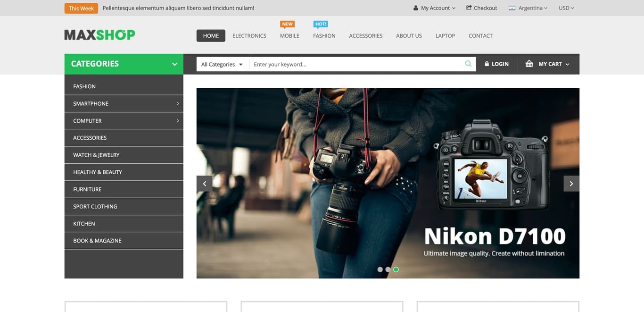644x312 pixels.
Task: Click the keyword search input field
Action: click(x=349, y=63)
